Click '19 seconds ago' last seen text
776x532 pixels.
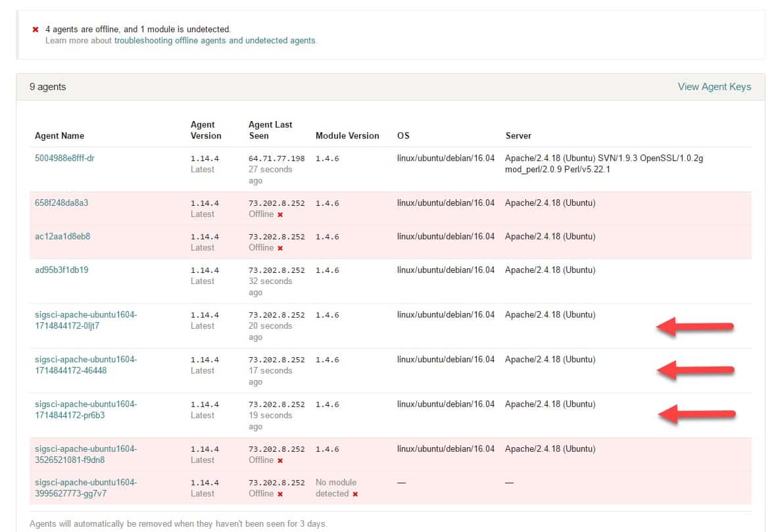pyautogui.click(x=270, y=421)
